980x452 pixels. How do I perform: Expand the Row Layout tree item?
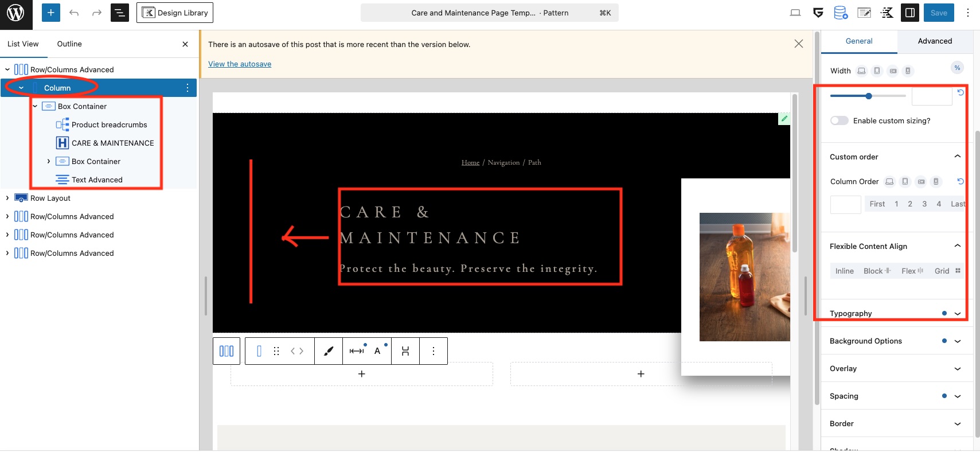[7, 198]
